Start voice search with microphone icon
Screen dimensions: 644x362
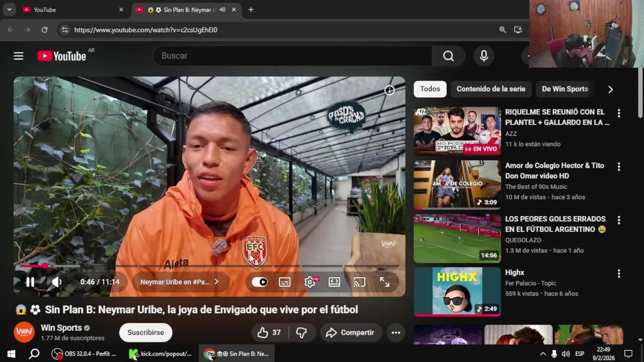pos(484,56)
